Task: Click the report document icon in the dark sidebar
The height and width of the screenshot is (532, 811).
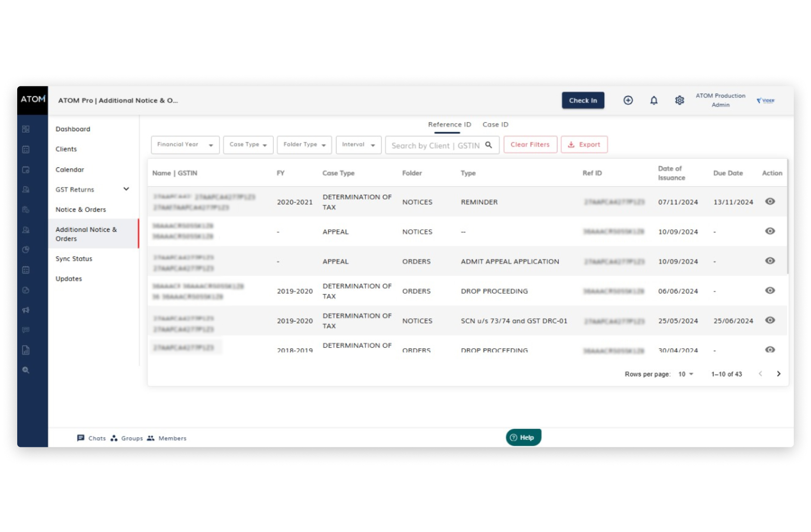Action: (26, 350)
